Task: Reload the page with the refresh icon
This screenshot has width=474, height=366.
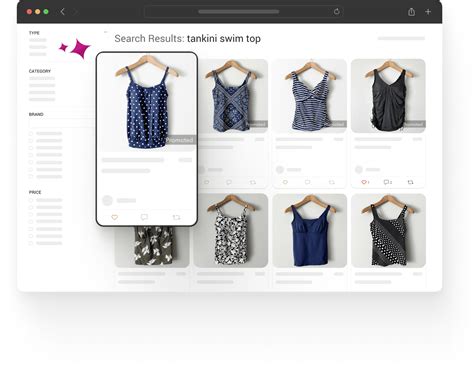Action: pos(337,12)
